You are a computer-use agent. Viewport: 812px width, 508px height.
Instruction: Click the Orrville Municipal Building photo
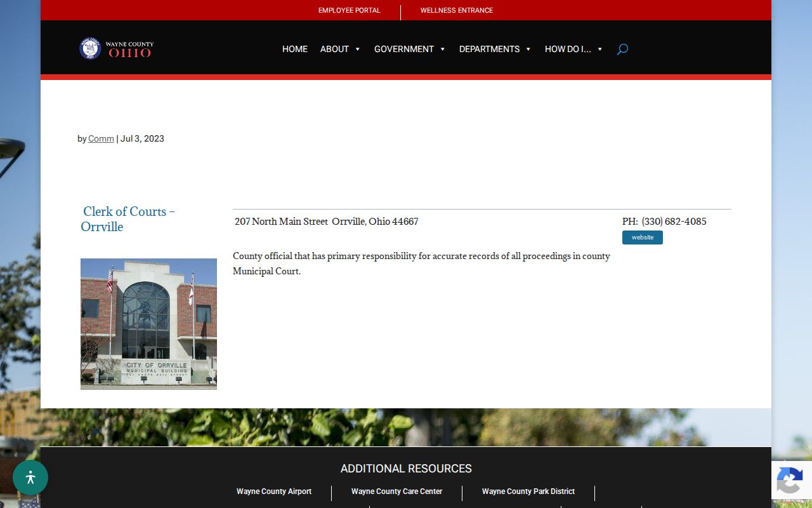pyautogui.click(x=148, y=324)
